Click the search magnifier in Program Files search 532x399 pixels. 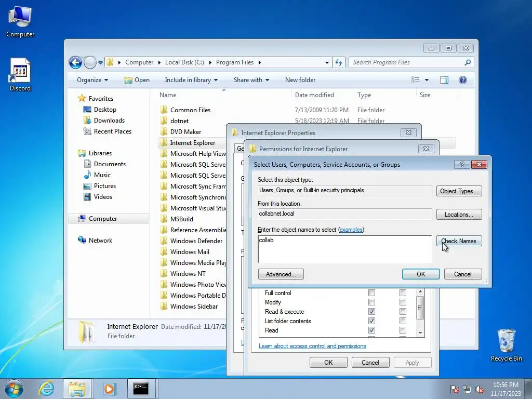click(468, 62)
